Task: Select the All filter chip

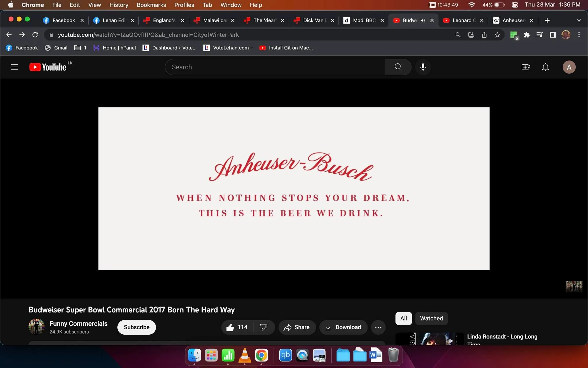Action: pos(403,318)
